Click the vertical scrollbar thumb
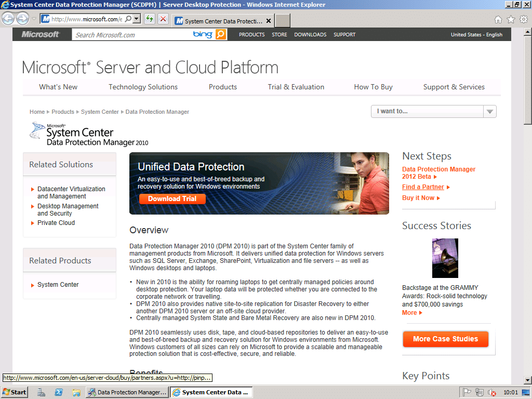The height and width of the screenshot is (399, 532). click(x=528, y=81)
